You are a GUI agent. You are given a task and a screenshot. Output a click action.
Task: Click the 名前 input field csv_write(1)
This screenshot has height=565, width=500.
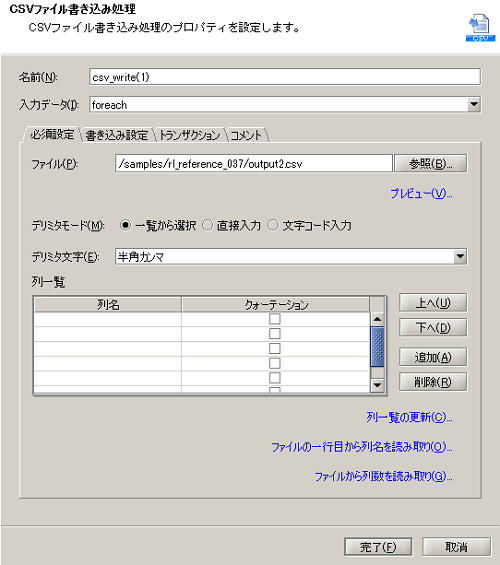(285, 77)
